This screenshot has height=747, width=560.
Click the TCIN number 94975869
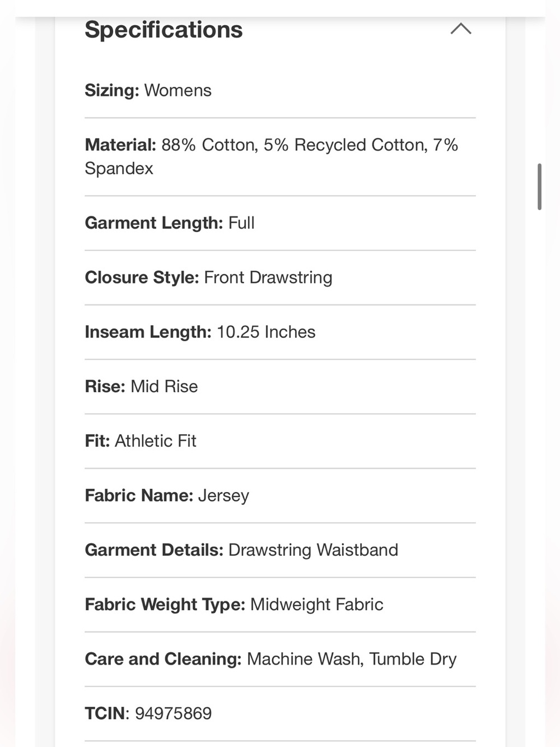coord(173,713)
